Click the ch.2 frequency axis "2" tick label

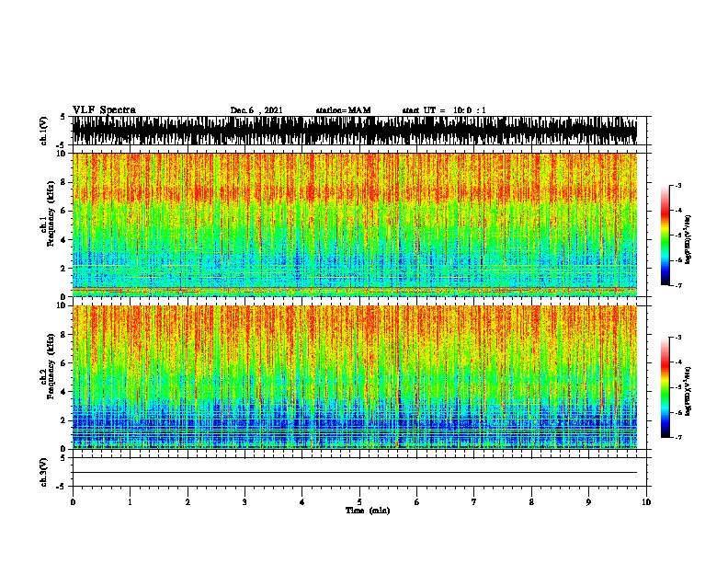point(64,420)
